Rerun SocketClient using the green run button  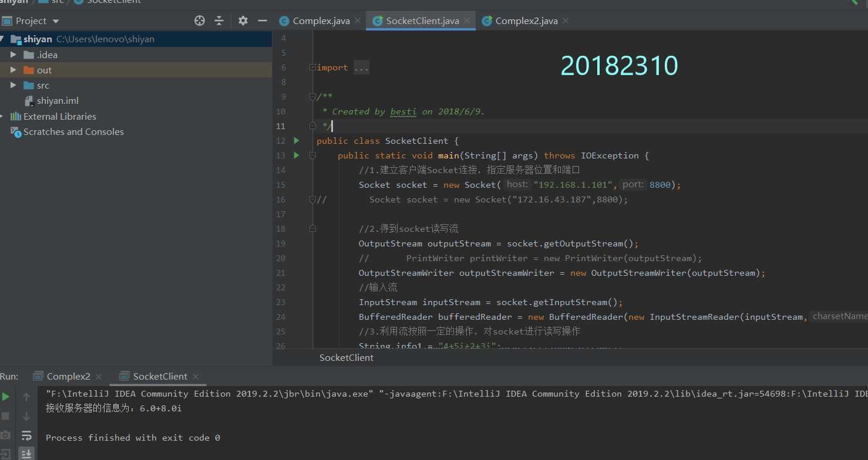coord(6,397)
